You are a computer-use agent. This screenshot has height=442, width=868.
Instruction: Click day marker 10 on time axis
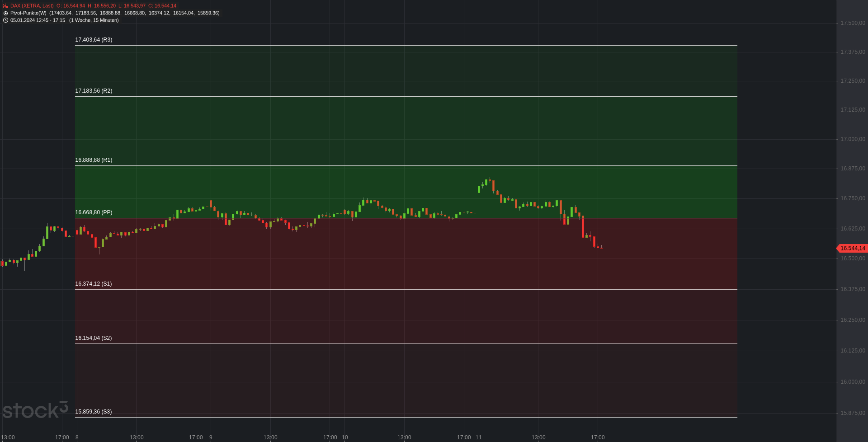345,437
